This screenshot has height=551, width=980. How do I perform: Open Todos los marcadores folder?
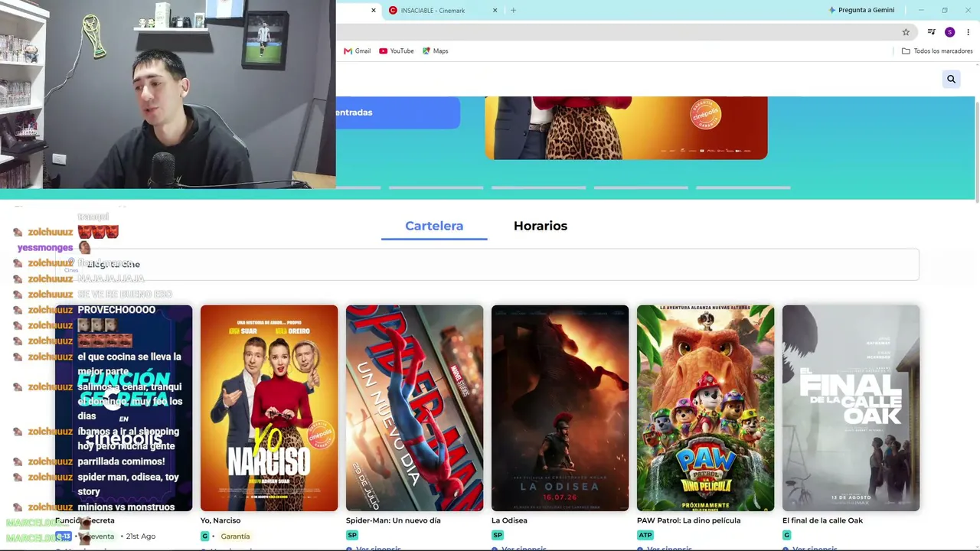click(937, 51)
